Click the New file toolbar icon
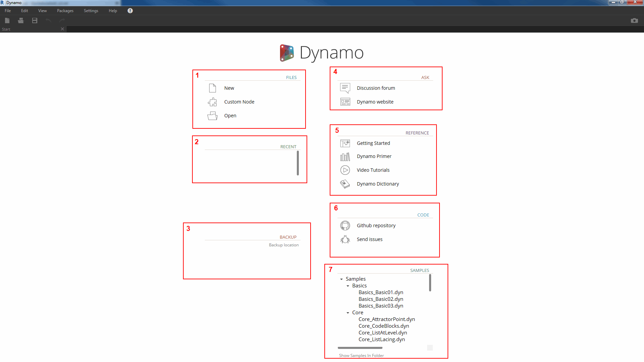 [7, 21]
